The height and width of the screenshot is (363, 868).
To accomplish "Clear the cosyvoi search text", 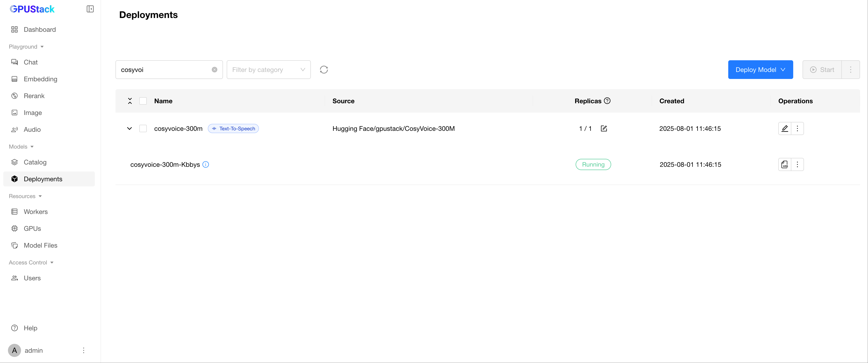I will coord(214,70).
